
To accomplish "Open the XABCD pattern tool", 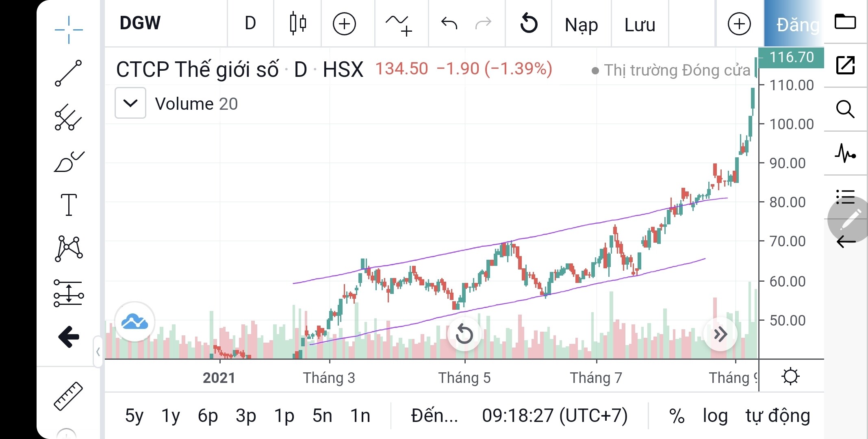I will [x=69, y=248].
